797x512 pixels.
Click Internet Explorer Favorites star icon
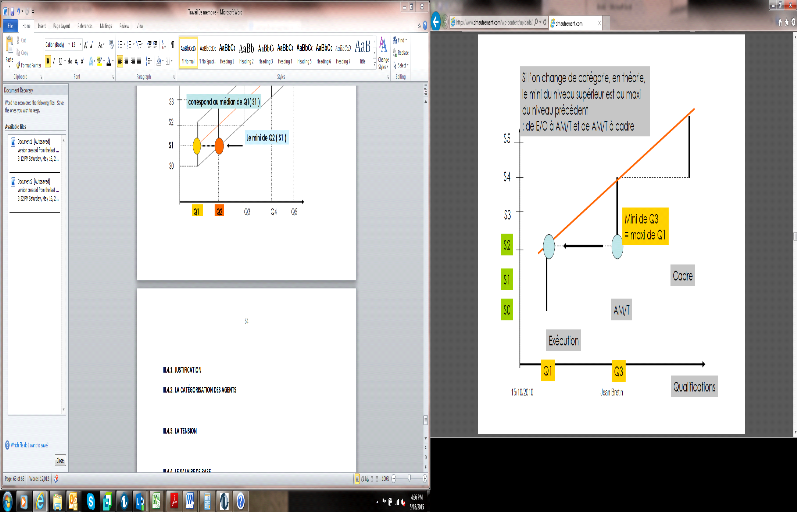pyautogui.click(x=786, y=22)
